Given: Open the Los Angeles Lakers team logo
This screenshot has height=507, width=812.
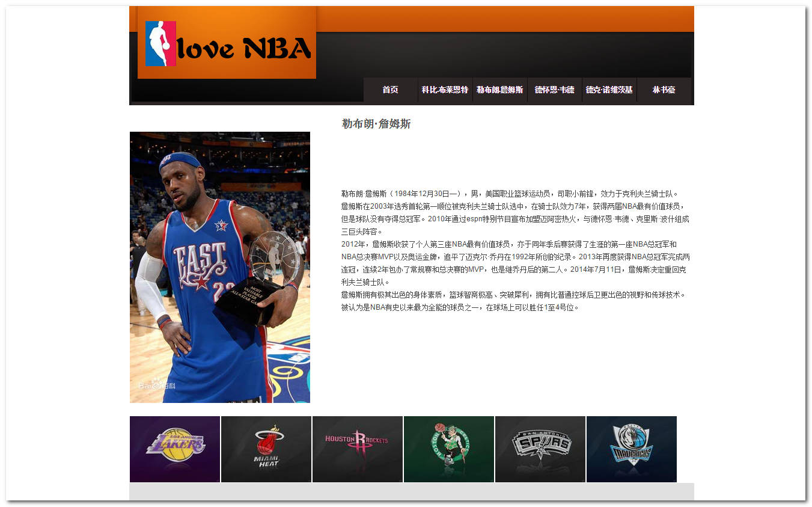Looking at the screenshot, I should coord(175,449).
